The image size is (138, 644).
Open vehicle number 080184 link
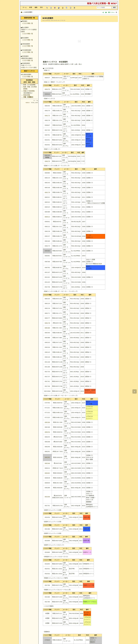click(47, 422)
